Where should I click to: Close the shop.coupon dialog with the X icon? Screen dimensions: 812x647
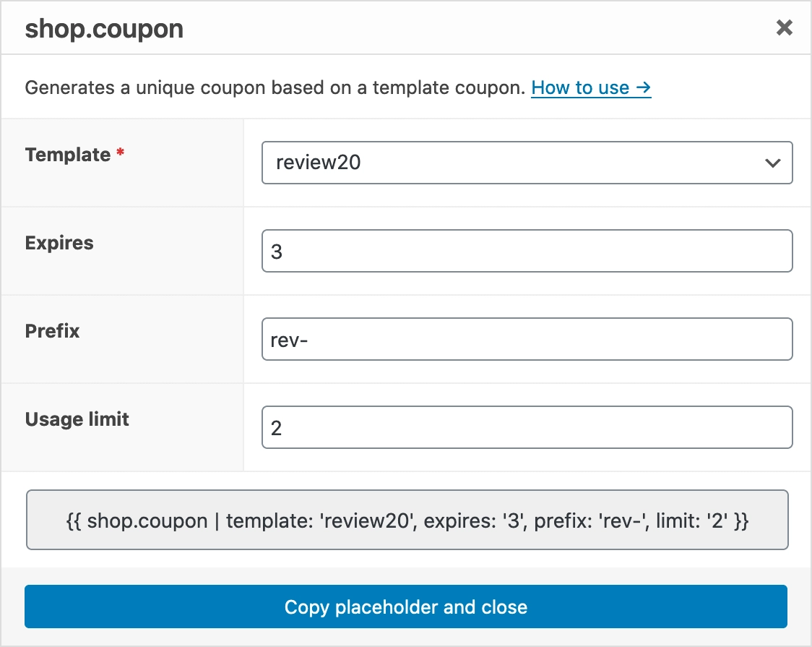click(x=784, y=28)
